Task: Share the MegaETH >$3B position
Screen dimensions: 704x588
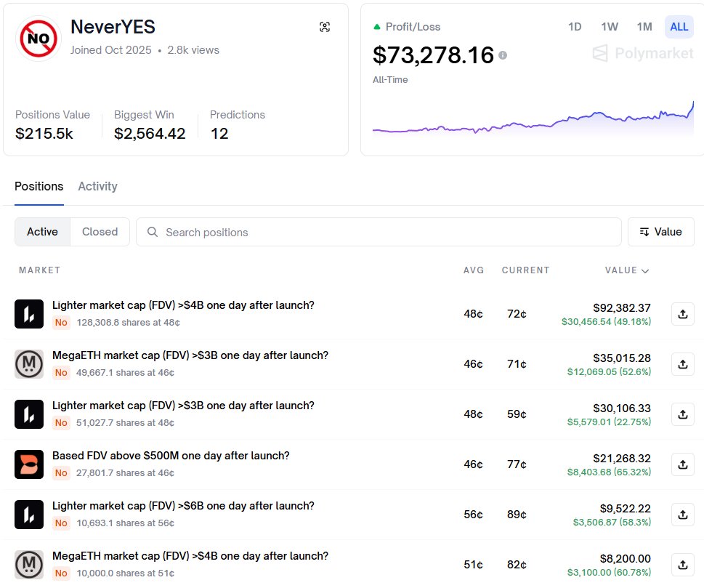Action: [683, 364]
